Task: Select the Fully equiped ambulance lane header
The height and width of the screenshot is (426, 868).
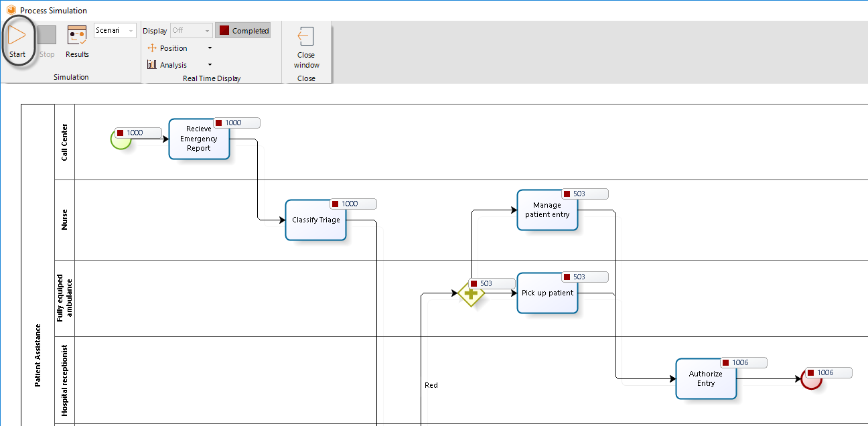Action: [64, 298]
